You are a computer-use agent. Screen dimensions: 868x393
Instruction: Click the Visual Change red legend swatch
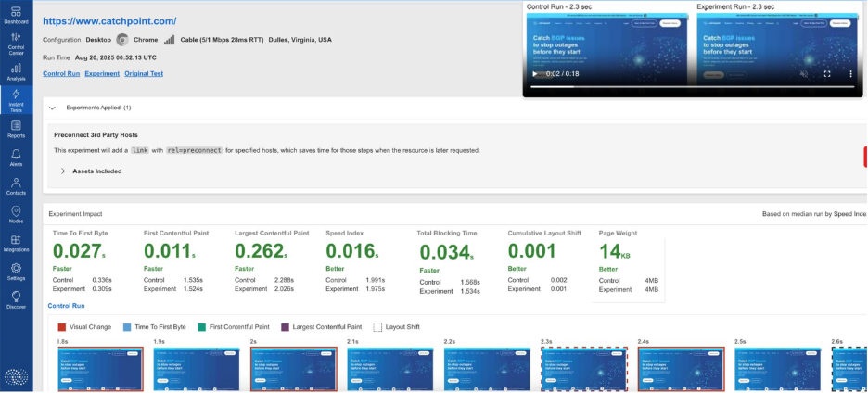(x=62, y=327)
